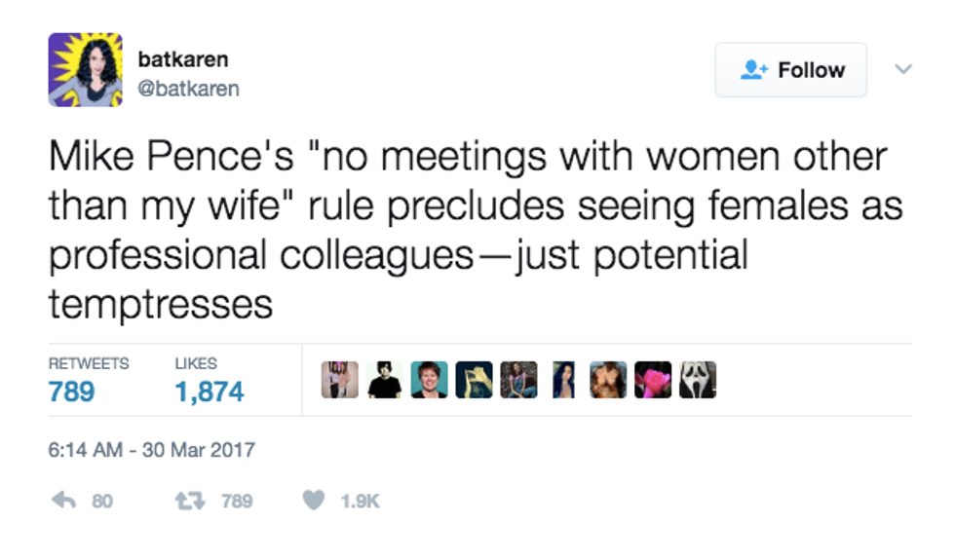Open the tweet timestamp 30 Mar 2017
This screenshot has height=560, width=955.
(x=151, y=449)
